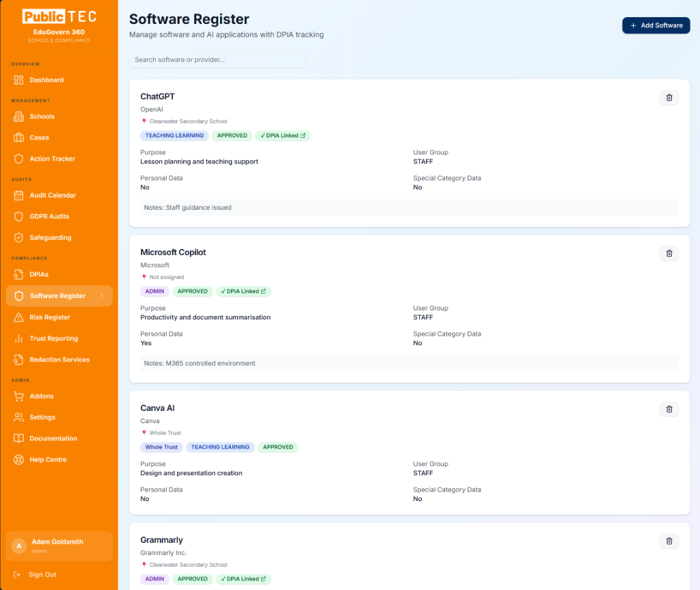The image size is (700, 590).
Task: Click the Canva AI card title
Action: coord(157,408)
